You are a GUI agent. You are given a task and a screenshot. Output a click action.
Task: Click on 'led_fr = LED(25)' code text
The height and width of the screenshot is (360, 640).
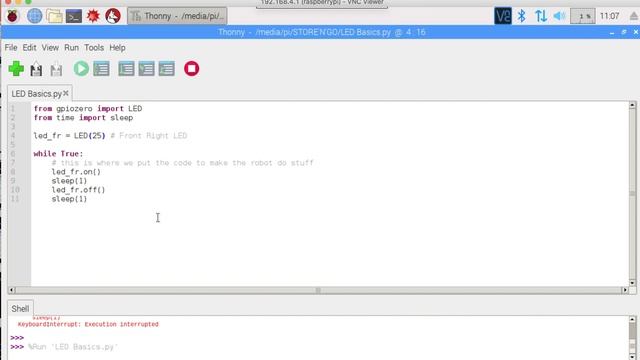pos(69,136)
